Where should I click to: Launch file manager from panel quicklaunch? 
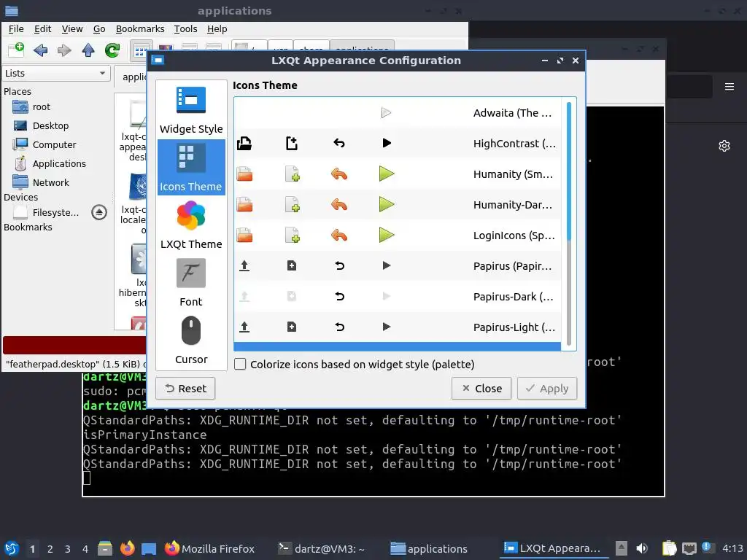pos(105,548)
